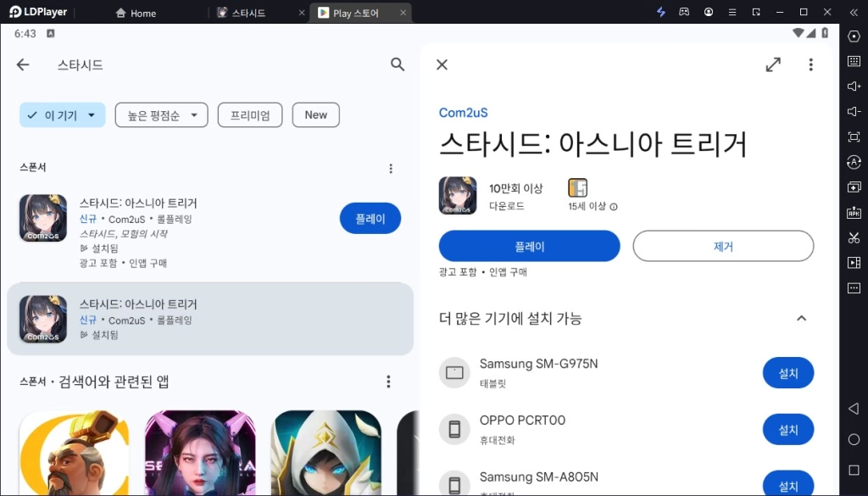Open related app with pink-armored woman thumbnail
This screenshot has width=868, height=496.
200,453
